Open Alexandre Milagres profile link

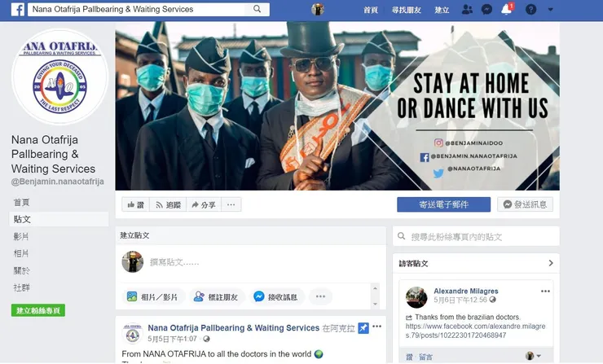click(x=466, y=291)
